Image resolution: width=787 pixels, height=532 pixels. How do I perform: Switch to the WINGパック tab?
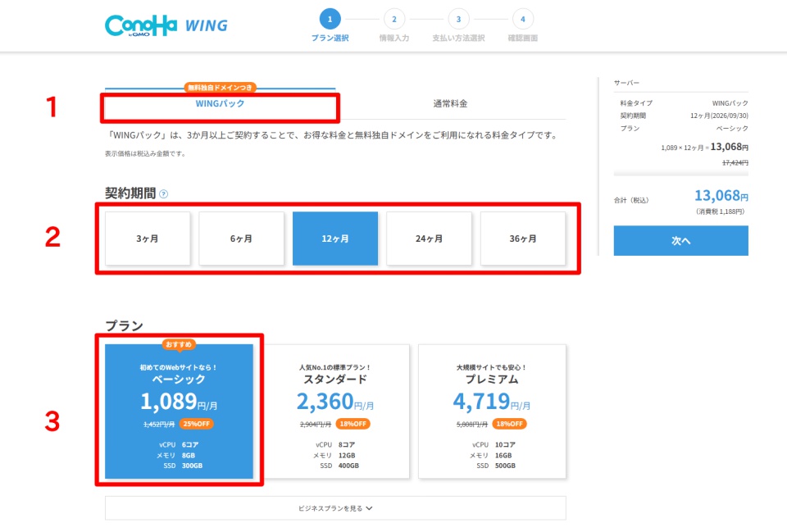point(220,104)
